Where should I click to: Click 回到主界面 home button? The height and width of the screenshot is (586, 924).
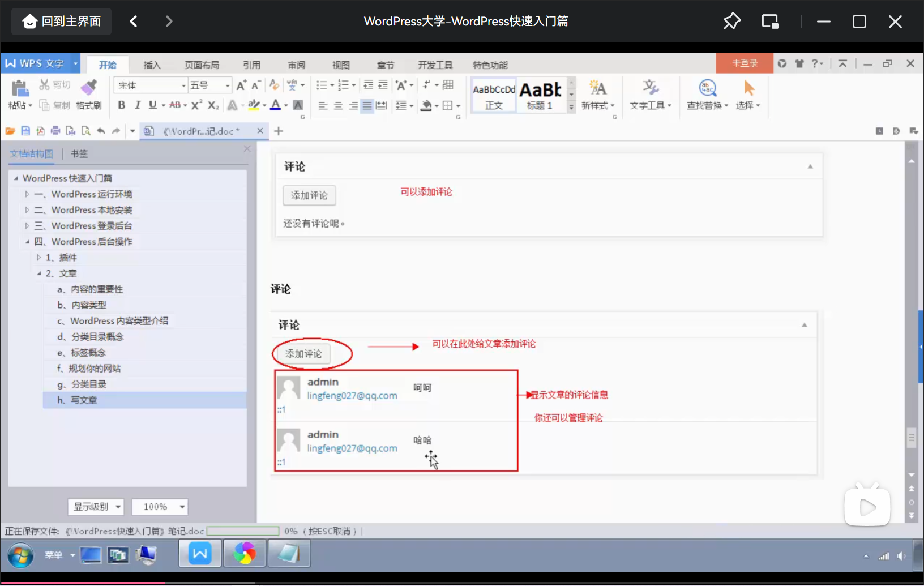point(61,22)
